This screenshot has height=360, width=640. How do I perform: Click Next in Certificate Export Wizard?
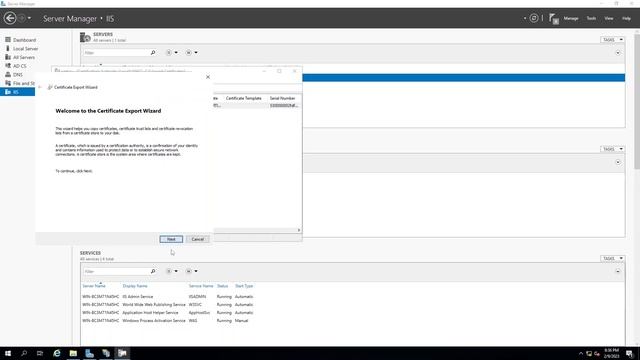[171, 239]
